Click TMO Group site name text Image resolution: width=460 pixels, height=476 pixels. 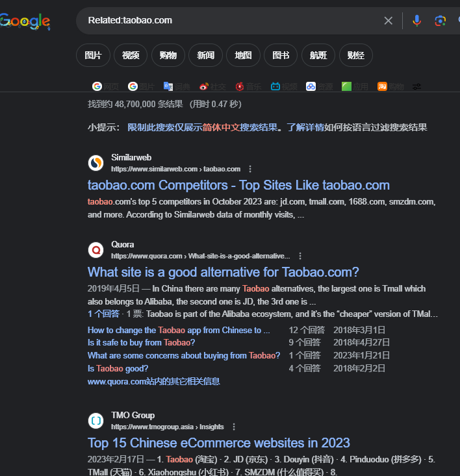click(x=133, y=415)
